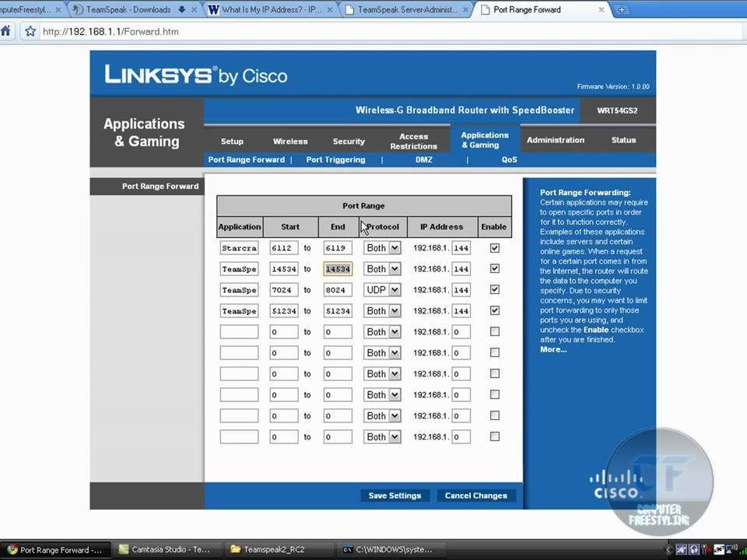Bookmark page with the star icon

coord(30,31)
